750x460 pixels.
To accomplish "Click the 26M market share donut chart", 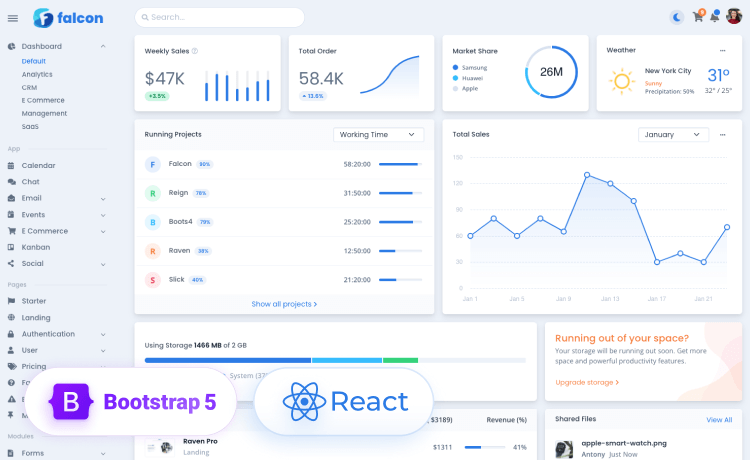I will pyautogui.click(x=551, y=72).
